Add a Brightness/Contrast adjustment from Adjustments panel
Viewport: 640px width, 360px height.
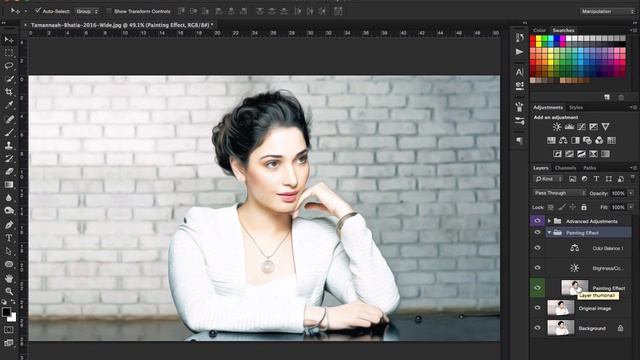557,127
